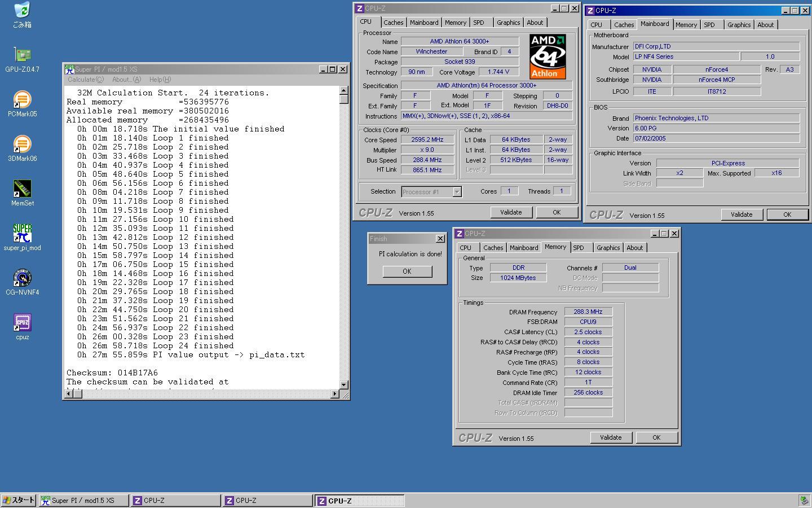Click Super PI vertical scrollbar up arrow
Screen dimensions: 812x508
(344, 90)
